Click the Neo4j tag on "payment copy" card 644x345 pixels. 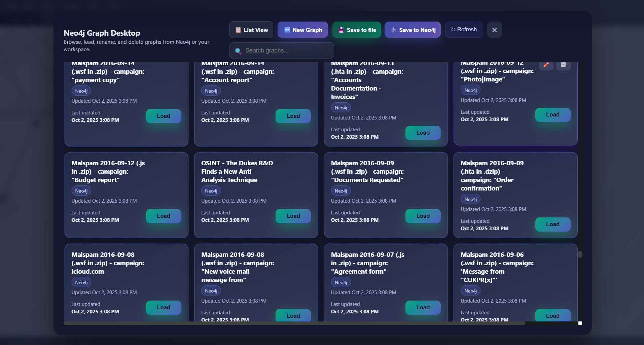tap(81, 91)
